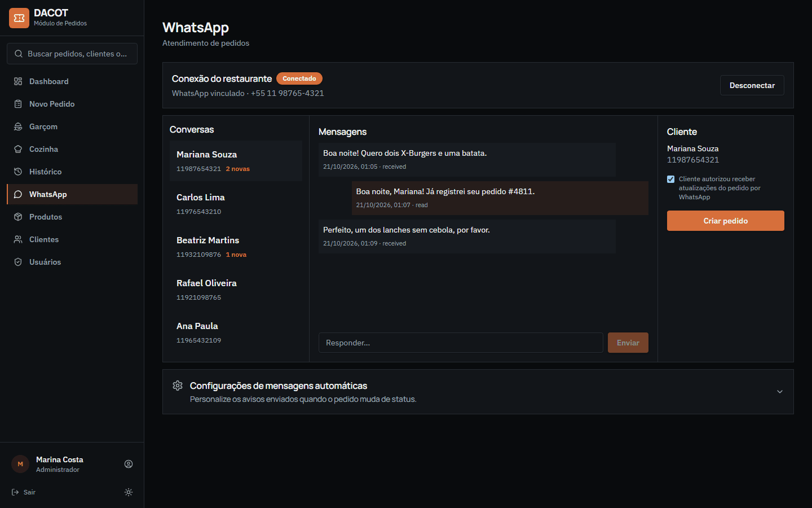
Task: Click the linked phone number +55 11 98765-4321
Action: pos(288,93)
